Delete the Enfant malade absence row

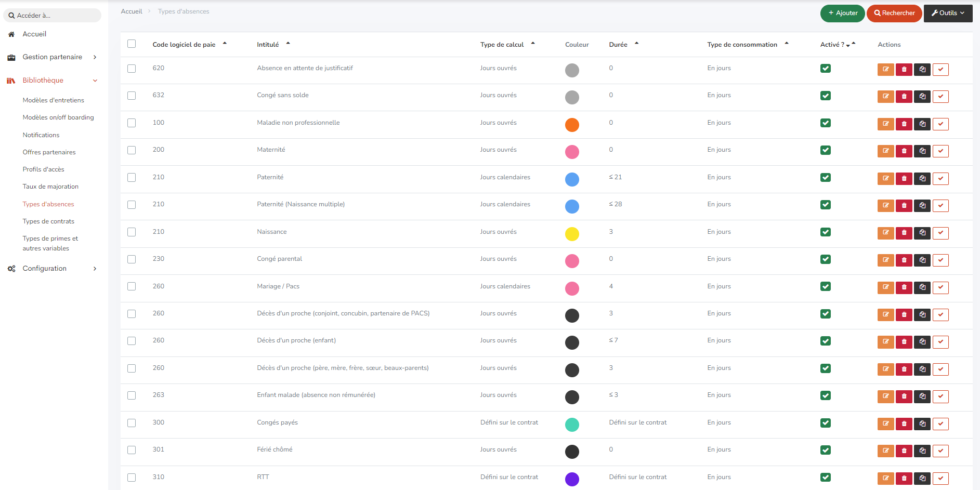click(x=904, y=396)
